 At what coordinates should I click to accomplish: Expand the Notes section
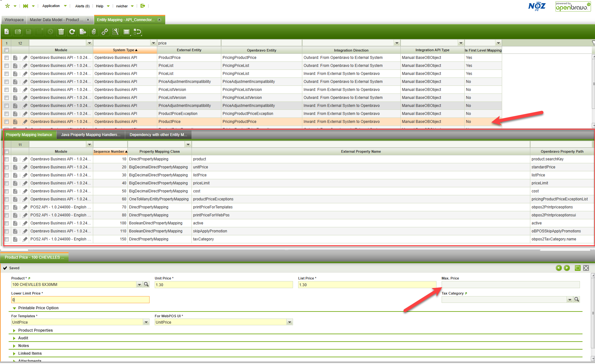point(23,346)
